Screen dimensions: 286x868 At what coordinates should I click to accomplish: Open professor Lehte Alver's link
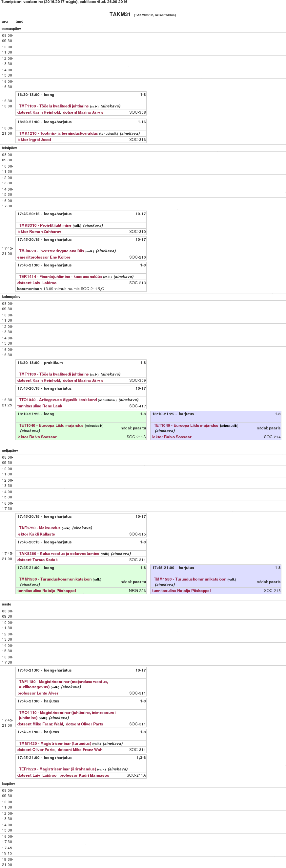(38, 693)
